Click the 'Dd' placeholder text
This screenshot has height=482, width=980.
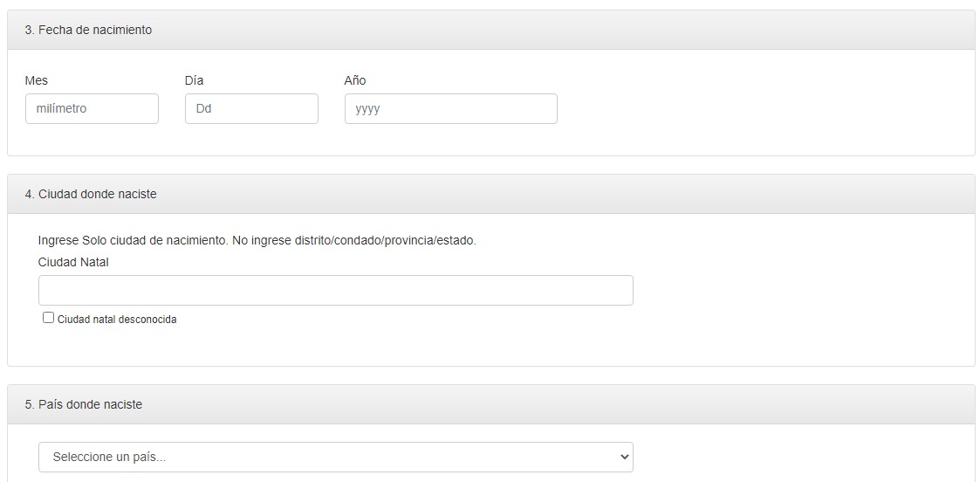pyautogui.click(x=203, y=109)
